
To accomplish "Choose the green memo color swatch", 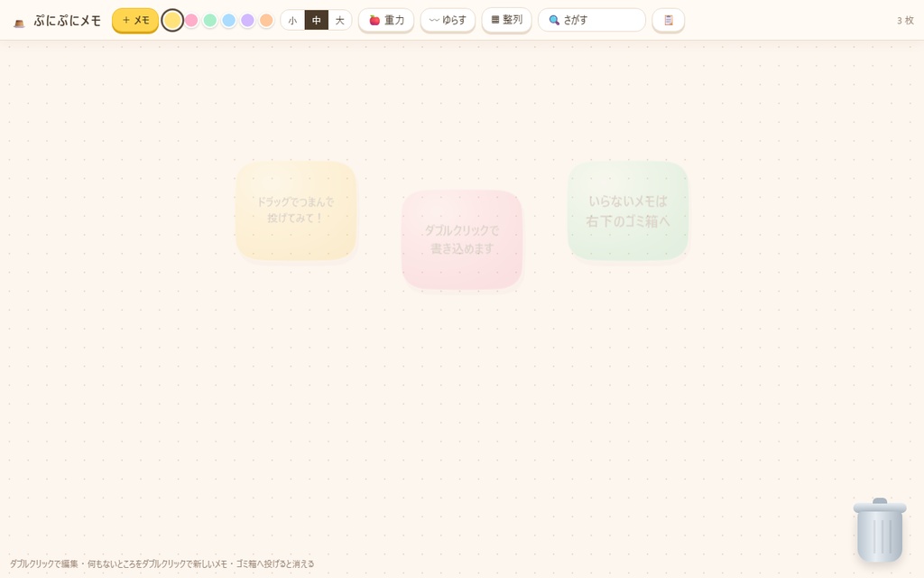I will [209, 21].
